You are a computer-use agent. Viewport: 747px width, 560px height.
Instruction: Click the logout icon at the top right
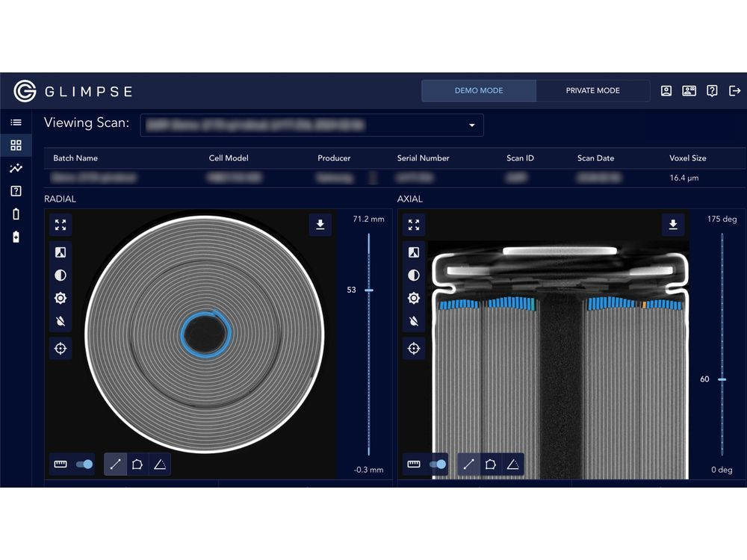click(735, 90)
